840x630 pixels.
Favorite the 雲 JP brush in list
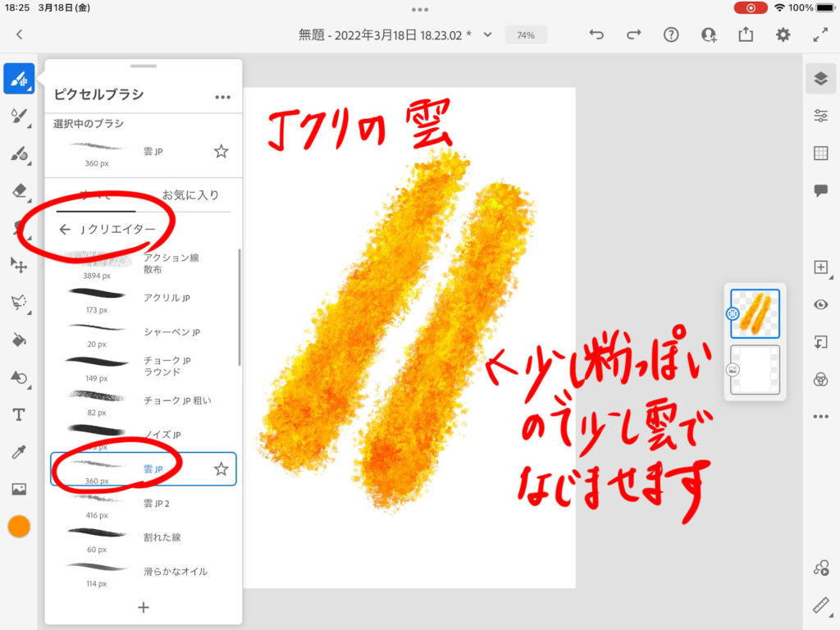click(x=221, y=469)
